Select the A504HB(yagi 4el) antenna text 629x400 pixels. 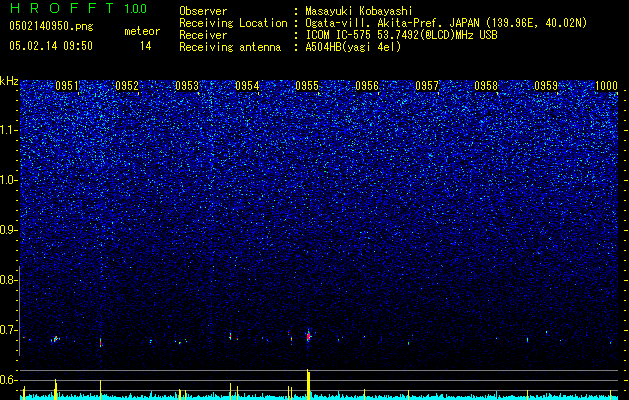pos(353,47)
